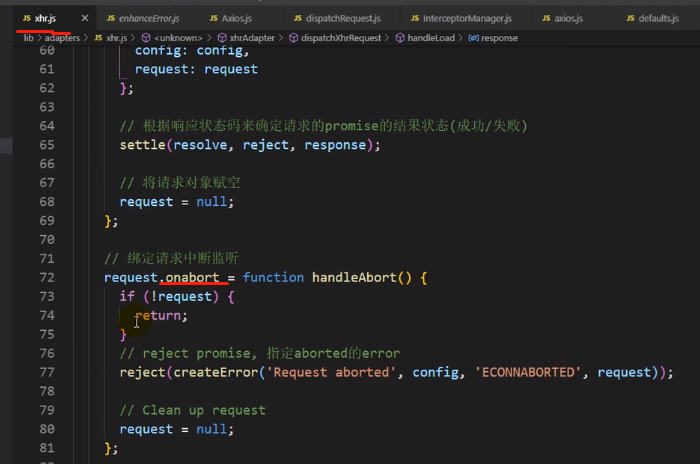Image resolution: width=700 pixels, height=464 pixels.
Task: Click the cube icon before handleLoad
Action: click(x=400, y=38)
